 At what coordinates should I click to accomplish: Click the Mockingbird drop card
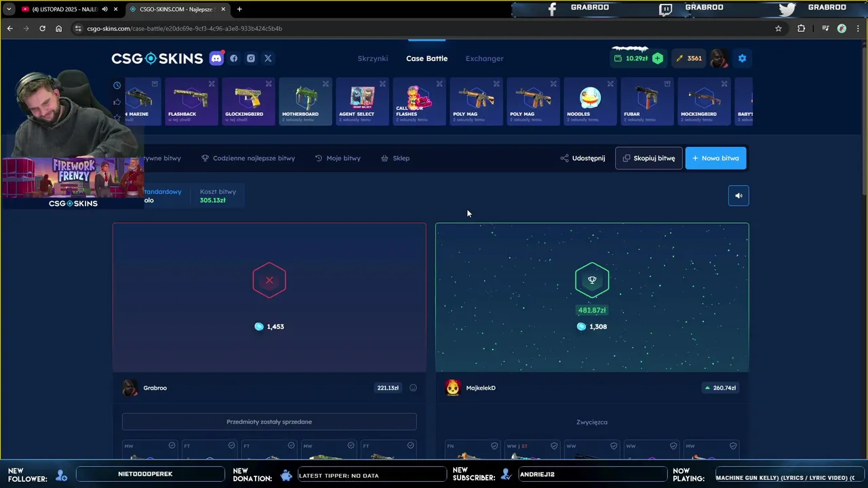[x=703, y=102]
